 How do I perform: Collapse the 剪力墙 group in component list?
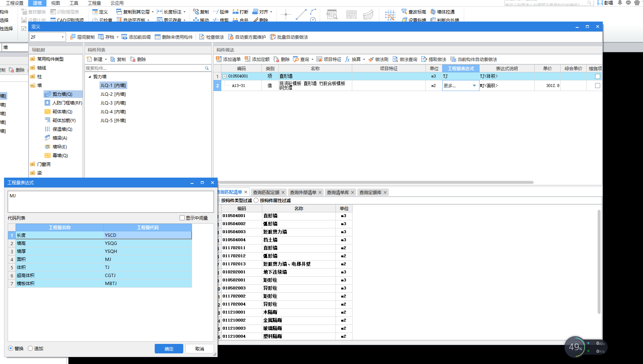pyautogui.click(x=90, y=77)
